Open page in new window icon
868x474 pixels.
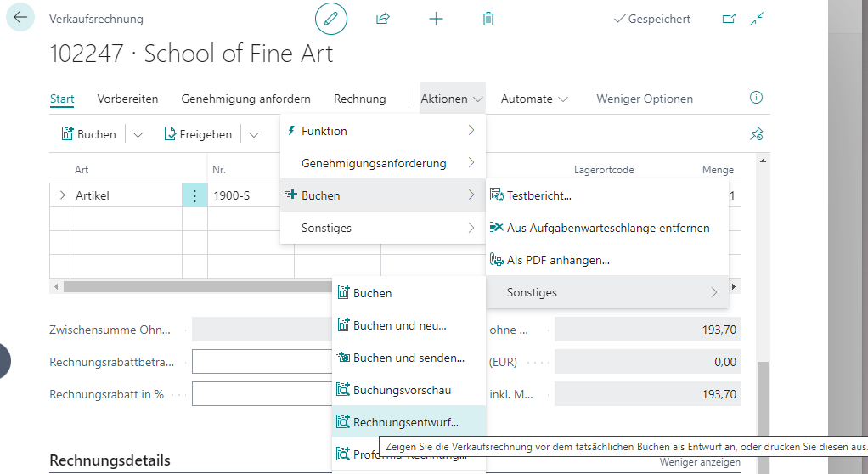click(728, 19)
